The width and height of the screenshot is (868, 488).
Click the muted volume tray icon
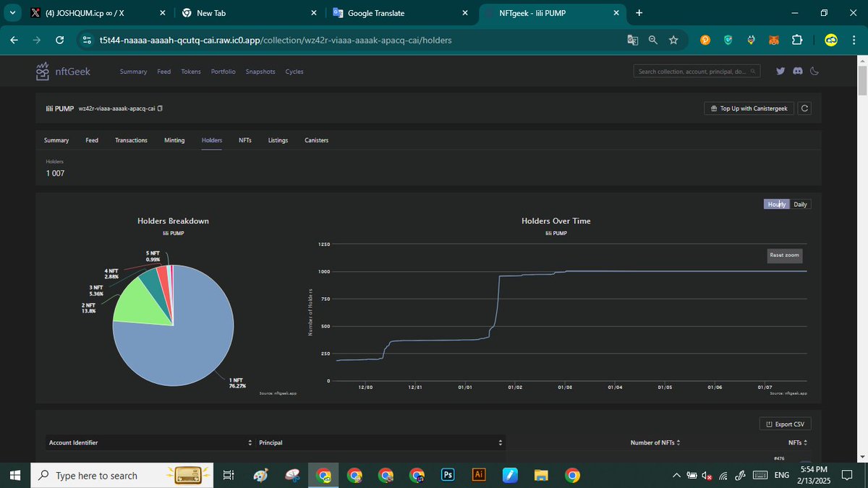click(x=706, y=475)
